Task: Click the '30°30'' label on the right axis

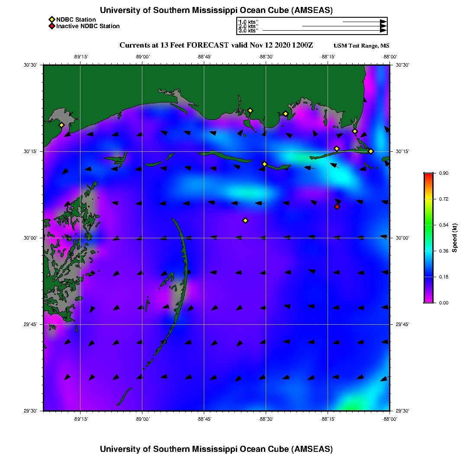Action: (x=402, y=65)
